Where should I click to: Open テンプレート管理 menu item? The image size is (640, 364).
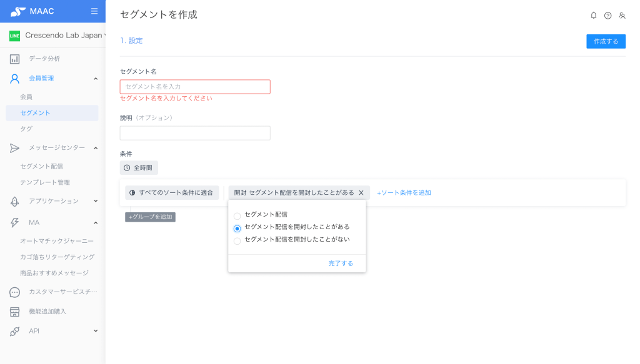point(45,182)
